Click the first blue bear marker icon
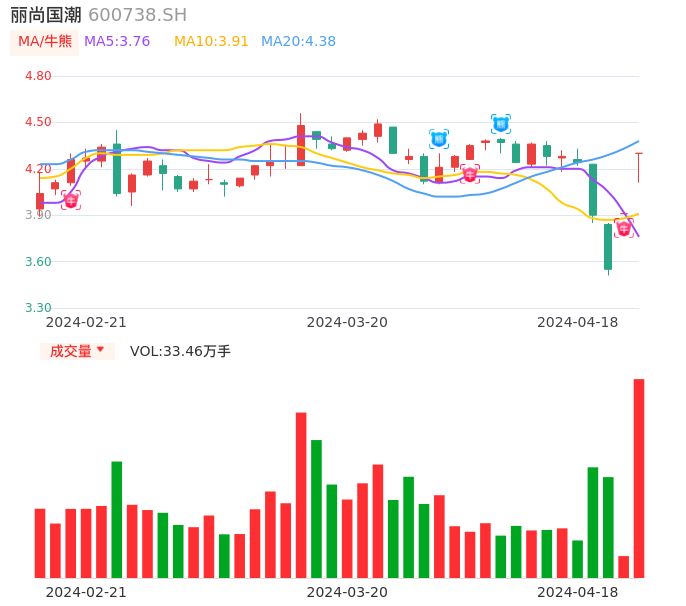This screenshot has height=606, width=686. coord(439,139)
